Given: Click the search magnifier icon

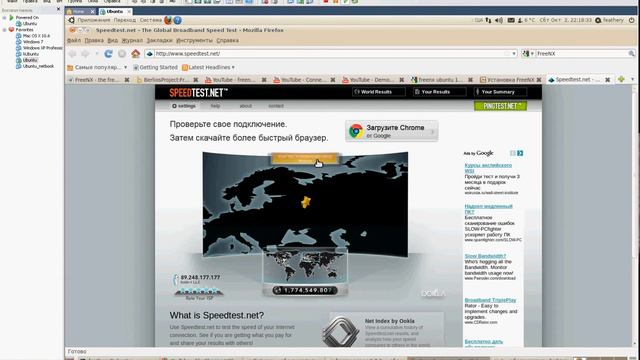Looking at the screenshot, I should tap(631, 53).
